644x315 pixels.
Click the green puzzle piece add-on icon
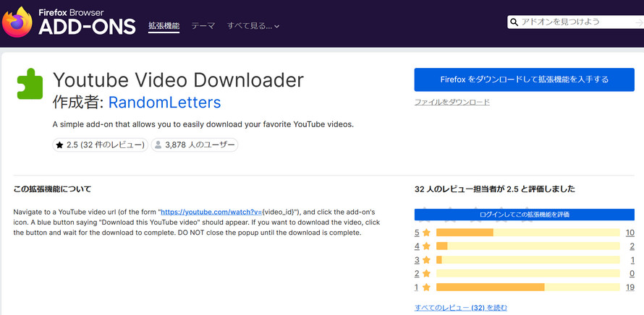pos(30,84)
